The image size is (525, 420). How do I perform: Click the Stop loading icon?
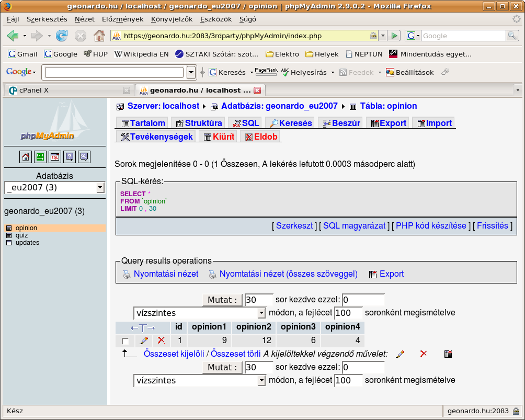[81, 36]
